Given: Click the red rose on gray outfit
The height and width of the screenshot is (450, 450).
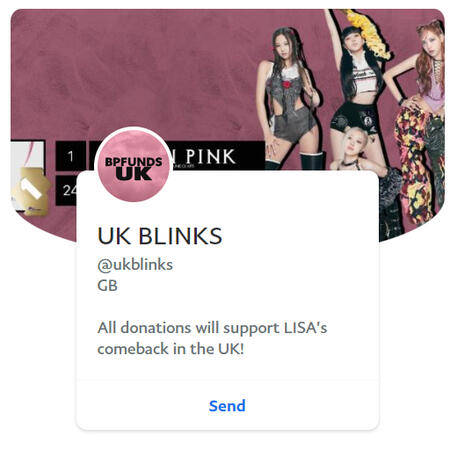Looking at the screenshot, I should click(286, 84).
